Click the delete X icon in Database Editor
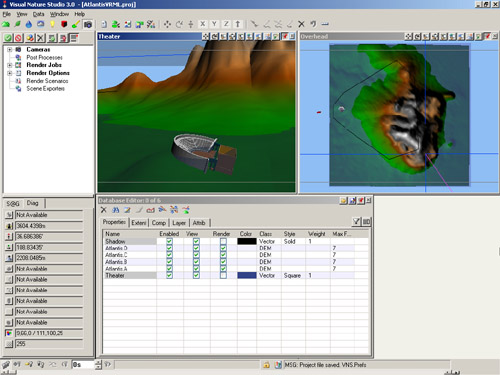The width and height of the screenshot is (500, 375). (104, 210)
